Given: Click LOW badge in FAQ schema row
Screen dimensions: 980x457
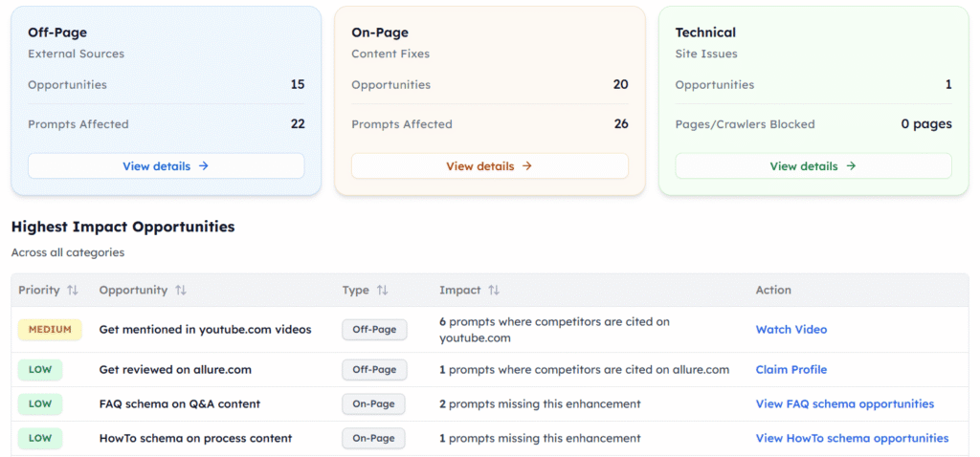Looking at the screenshot, I should [40, 403].
